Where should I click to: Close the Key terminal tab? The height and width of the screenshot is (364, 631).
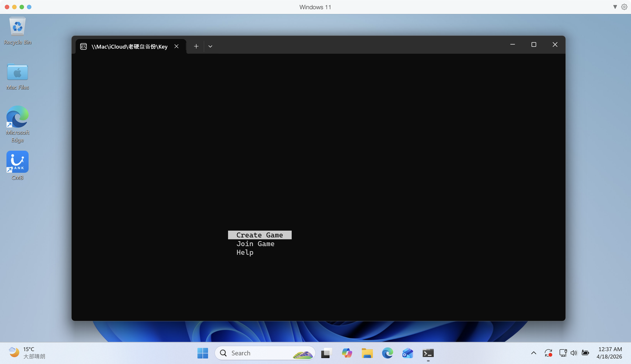pyautogui.click(x=177, y=46)
